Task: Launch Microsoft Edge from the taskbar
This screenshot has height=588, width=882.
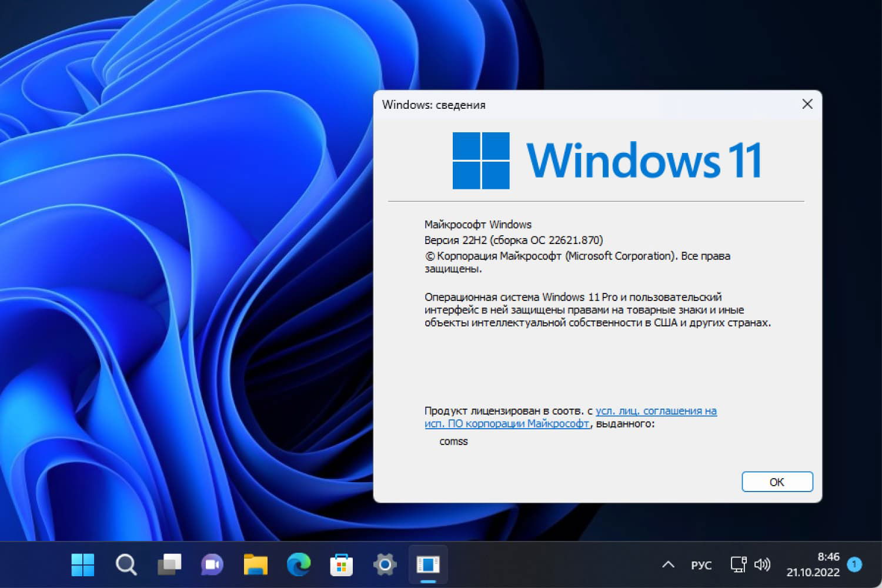Action: (x=299, y=565)
